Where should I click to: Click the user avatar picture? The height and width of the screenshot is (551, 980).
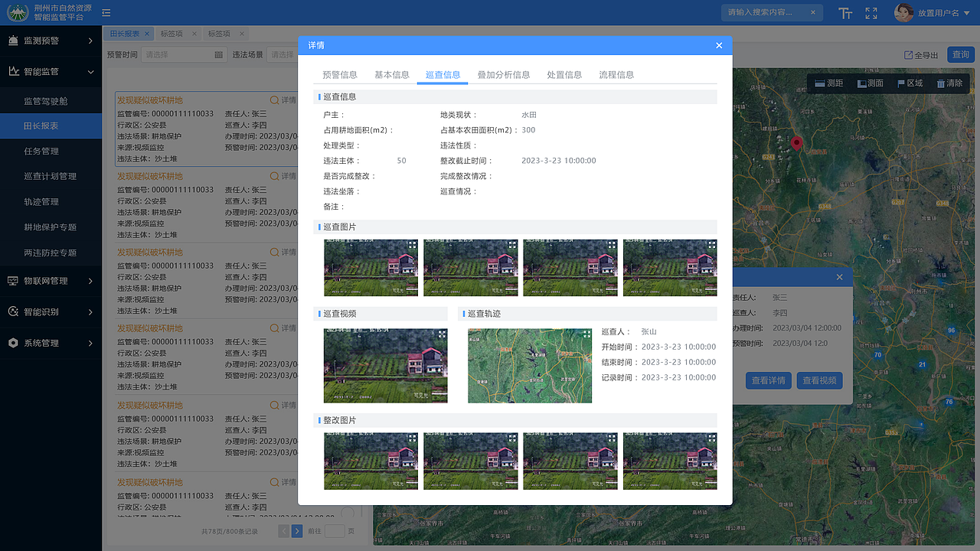pos(904,13)
